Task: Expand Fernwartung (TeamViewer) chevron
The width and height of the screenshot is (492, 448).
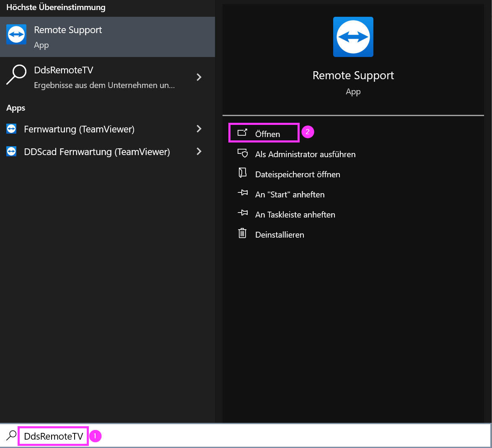Action: tap(199, 129)
